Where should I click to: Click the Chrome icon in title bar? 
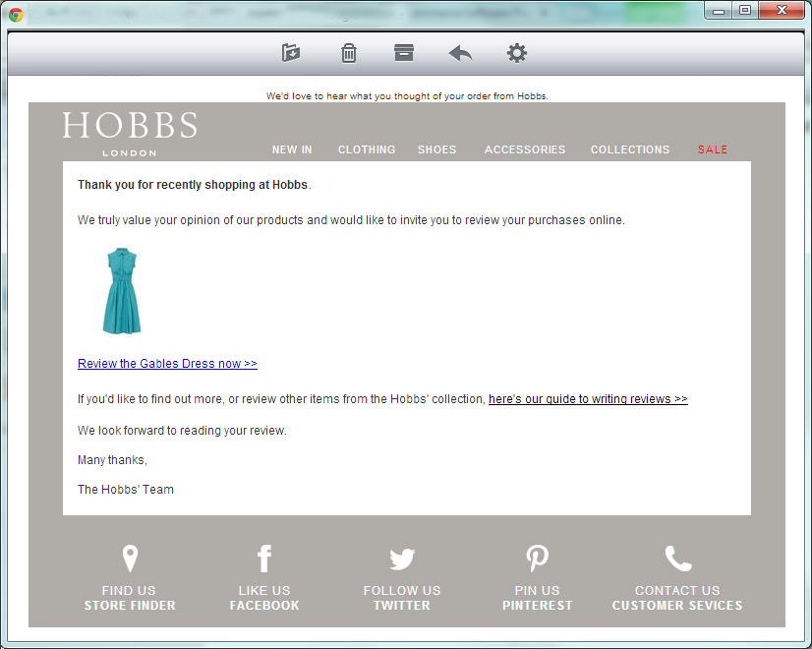tap(16, 15)
